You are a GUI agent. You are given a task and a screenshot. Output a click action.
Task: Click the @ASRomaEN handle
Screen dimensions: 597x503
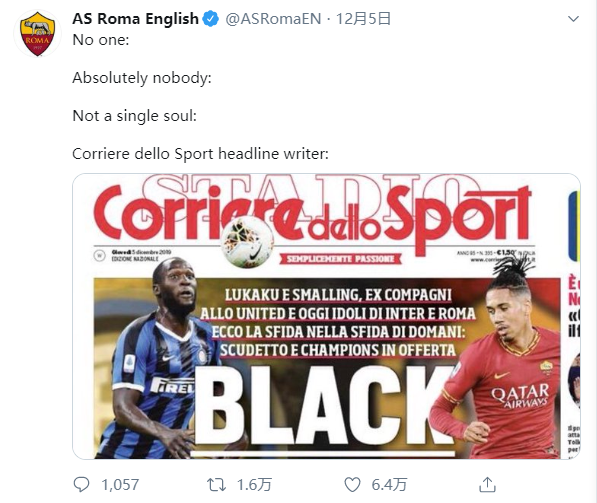tap(273, 19)
